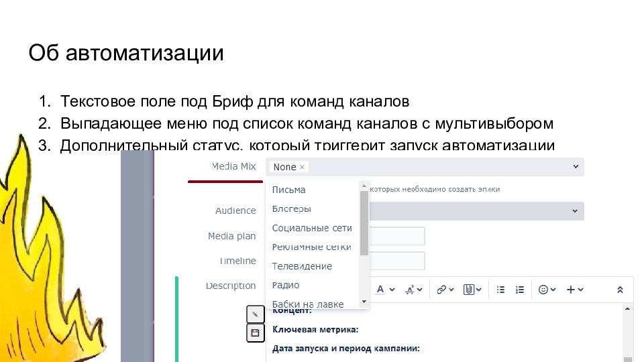Select Письма from the dropdown list
Screen dimensions: 644x362
288,190
